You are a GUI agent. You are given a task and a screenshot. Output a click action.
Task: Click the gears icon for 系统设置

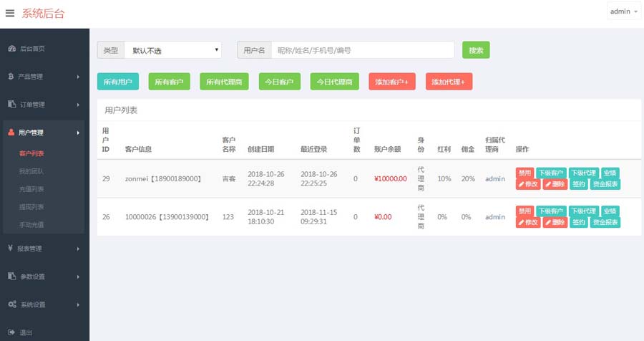pyautogui.click(x=11, y=304)
